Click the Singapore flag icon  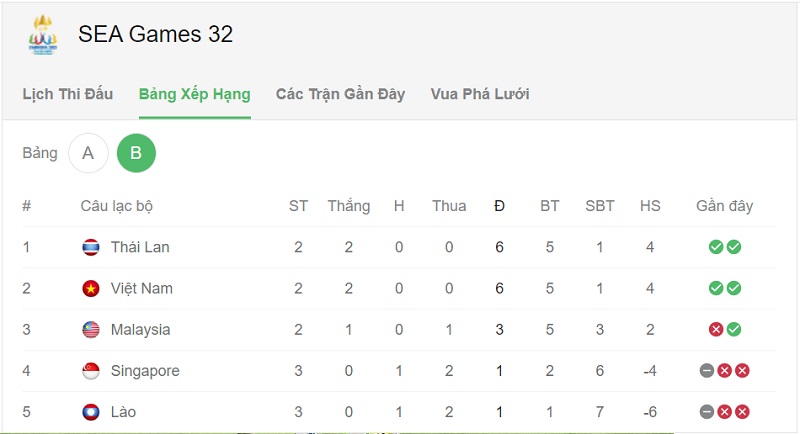click(x=91, y=371)
